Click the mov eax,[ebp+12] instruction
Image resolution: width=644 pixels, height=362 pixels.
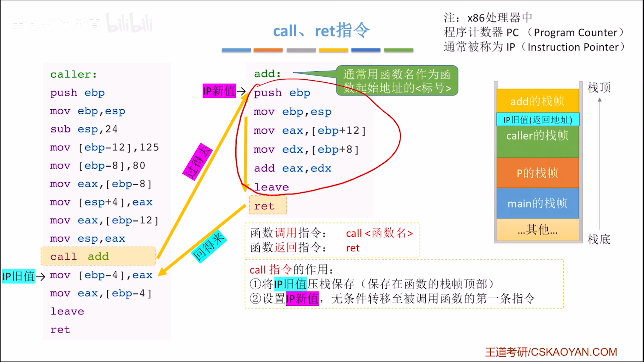(309, 131)
